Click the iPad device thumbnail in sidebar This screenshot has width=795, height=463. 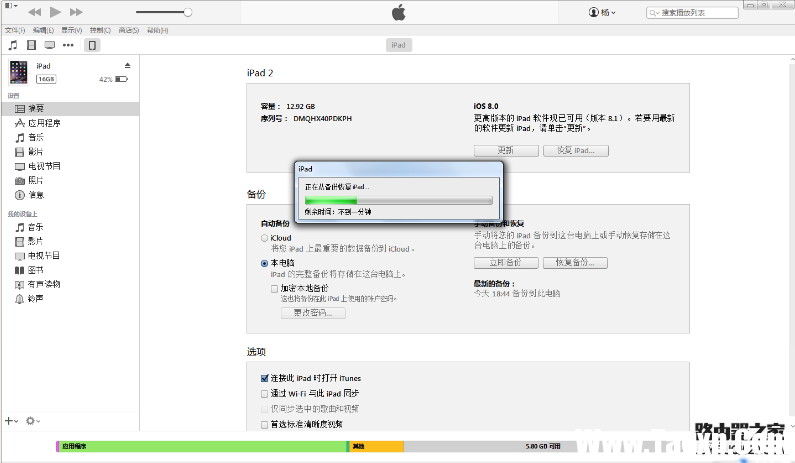coord(19,72)
